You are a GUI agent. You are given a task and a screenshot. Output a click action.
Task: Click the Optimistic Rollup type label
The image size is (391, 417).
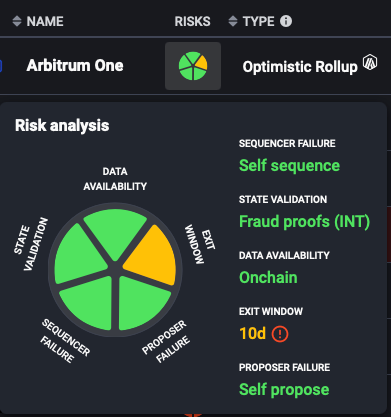click(300, 67)
